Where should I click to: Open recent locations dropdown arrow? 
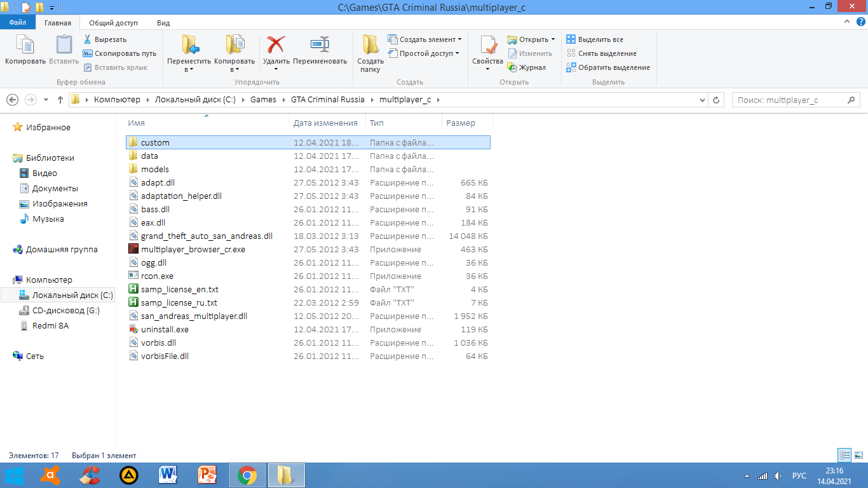point(46,100)
